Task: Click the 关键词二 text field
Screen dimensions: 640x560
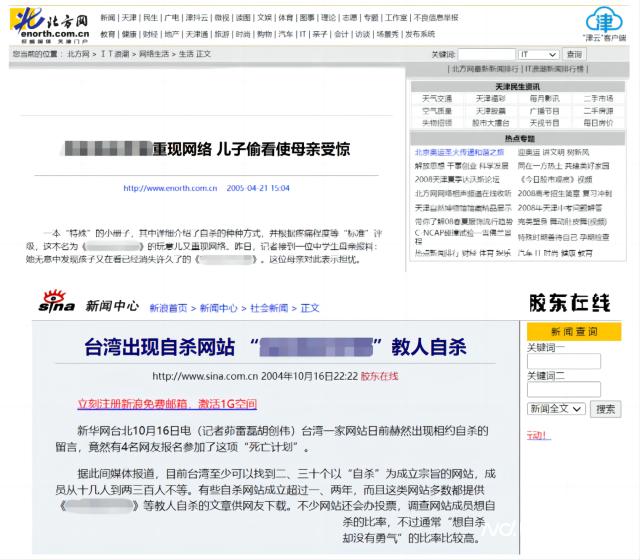Action: [563, 389]
